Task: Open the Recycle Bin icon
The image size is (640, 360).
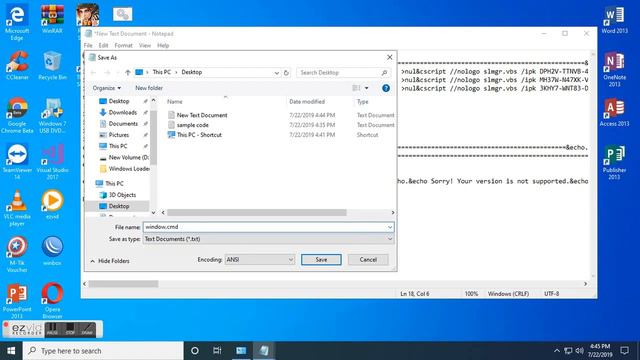Action: (52, 65)
